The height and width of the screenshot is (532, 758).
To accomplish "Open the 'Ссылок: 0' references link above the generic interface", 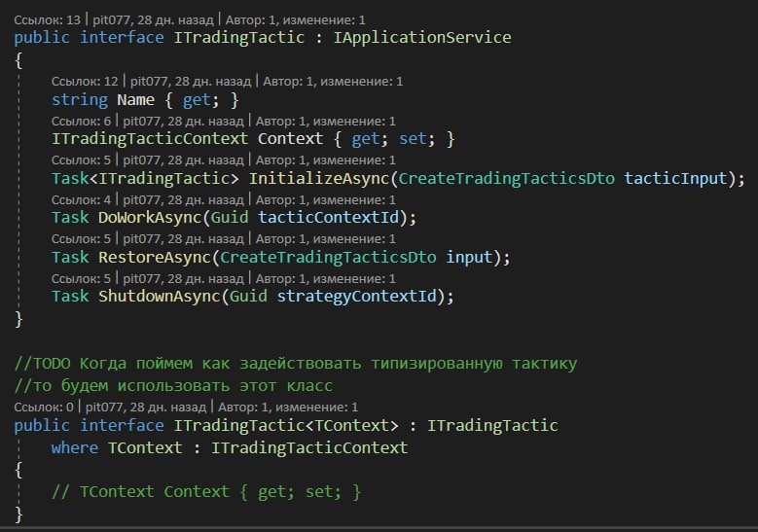I will [44, 407].
